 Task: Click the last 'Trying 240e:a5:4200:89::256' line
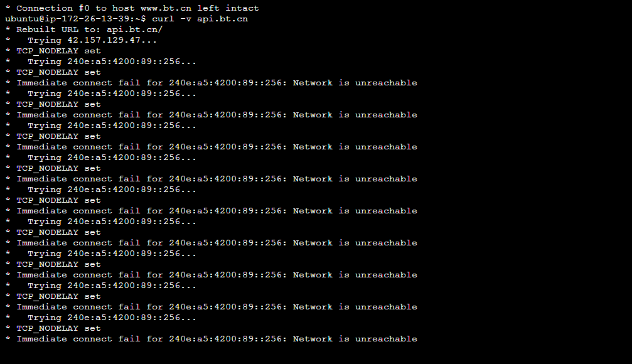tap(112, 318)
